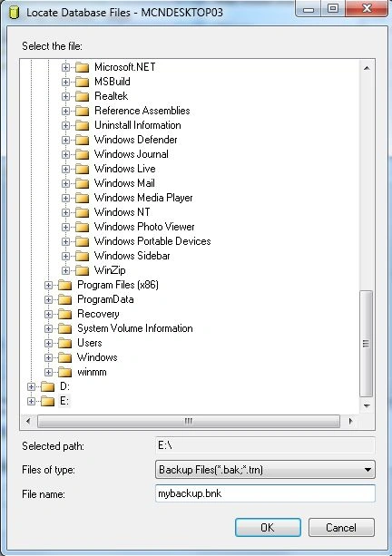
Task: Click the winmm folder icon
Action: coord(65,373)
